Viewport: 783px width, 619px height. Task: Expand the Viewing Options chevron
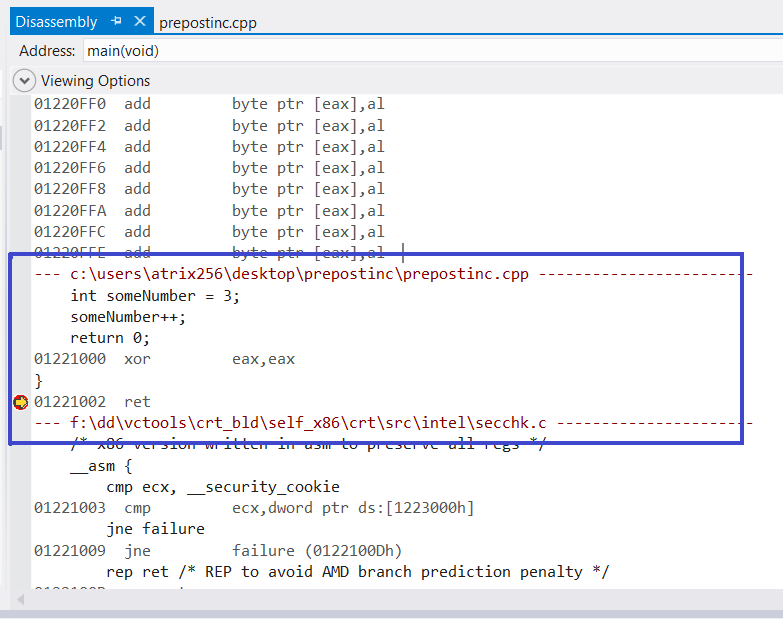pyautogui.click(x=24, y=81)
